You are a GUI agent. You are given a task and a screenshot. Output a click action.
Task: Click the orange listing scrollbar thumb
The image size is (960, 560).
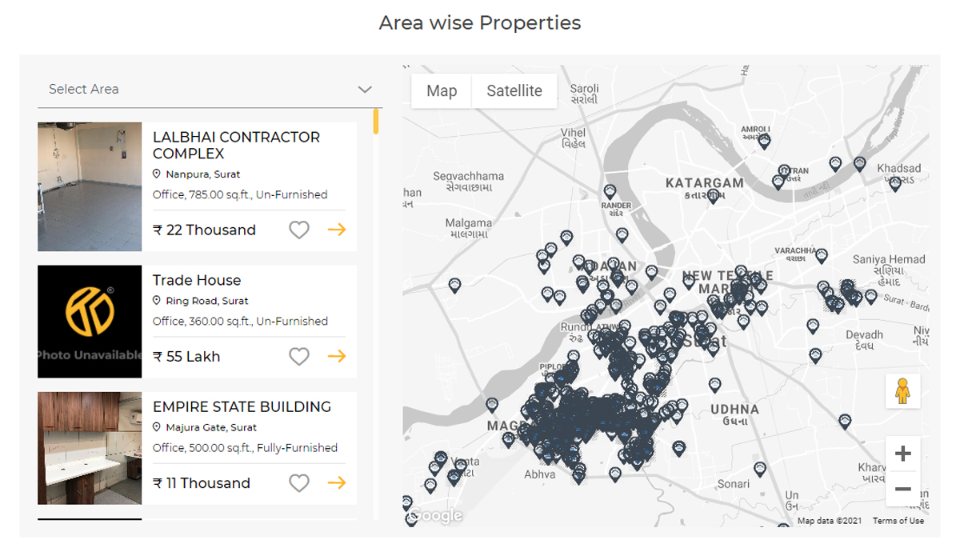pyautogui.click(x=376, y=122)
